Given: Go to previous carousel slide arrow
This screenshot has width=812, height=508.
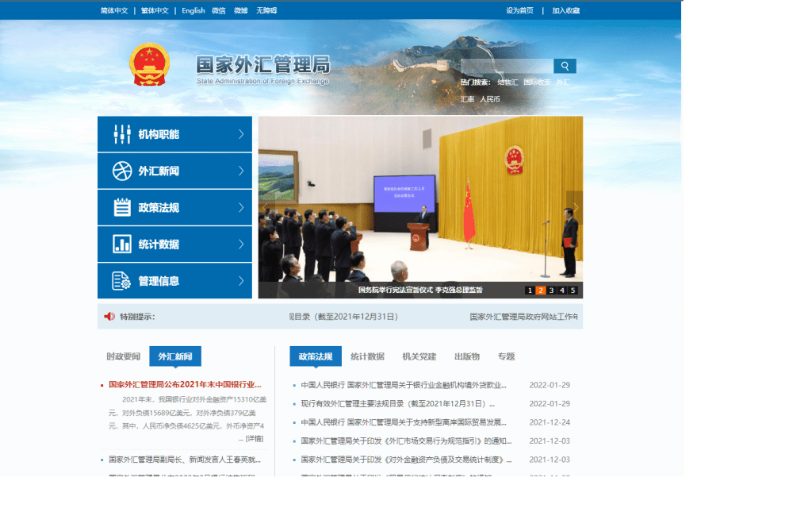Looking at the screenshot, I should 266,207.
